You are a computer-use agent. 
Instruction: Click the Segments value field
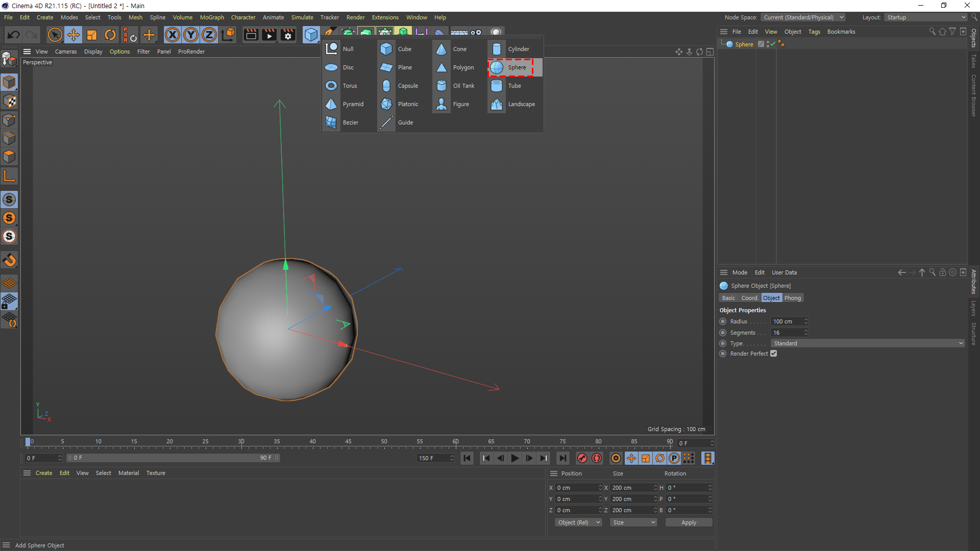point(786,333)
